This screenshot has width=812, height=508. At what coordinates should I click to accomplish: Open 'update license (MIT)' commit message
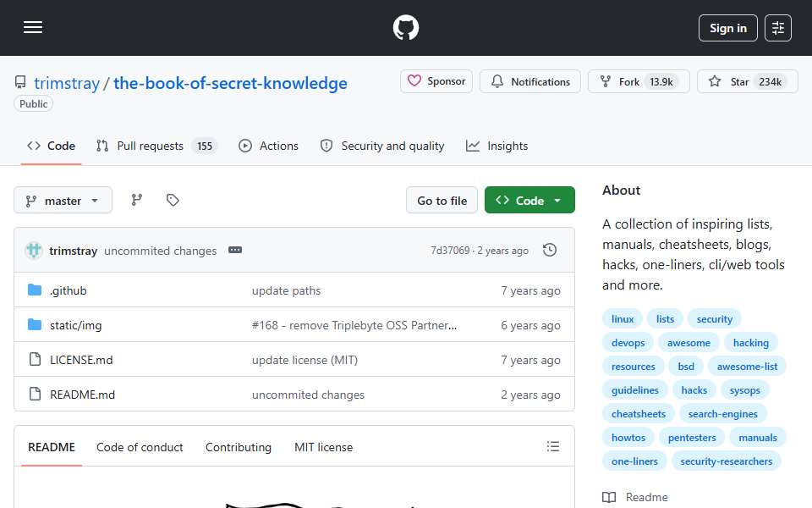coord(304,361)
